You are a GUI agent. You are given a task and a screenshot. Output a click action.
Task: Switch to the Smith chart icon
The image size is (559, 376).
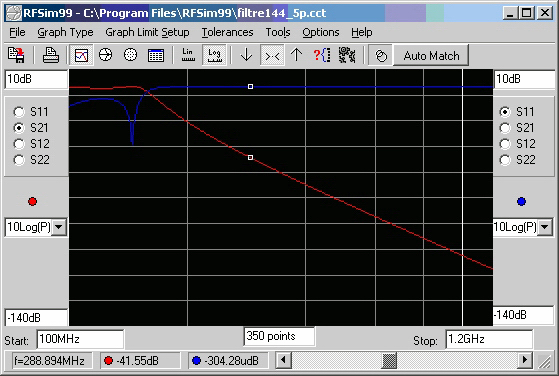[106, 55]
